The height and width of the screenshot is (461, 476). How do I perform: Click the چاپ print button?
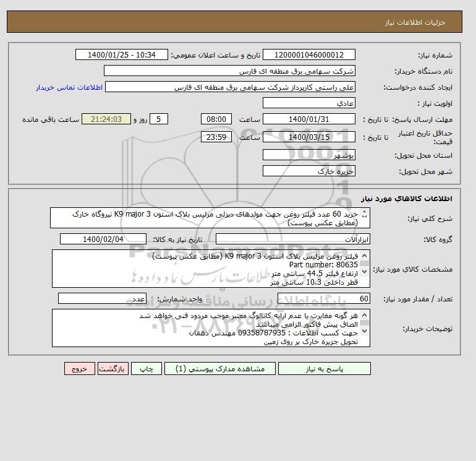(147, 368)
